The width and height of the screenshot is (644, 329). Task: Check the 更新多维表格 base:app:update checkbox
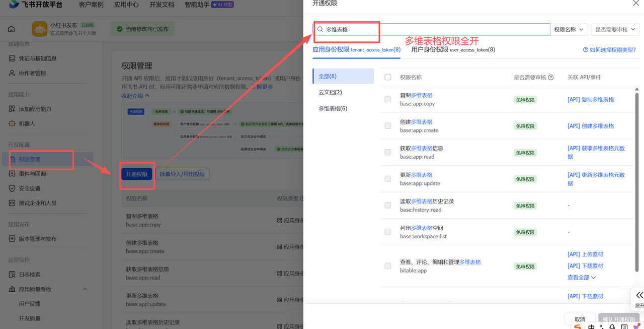point(387,179)
